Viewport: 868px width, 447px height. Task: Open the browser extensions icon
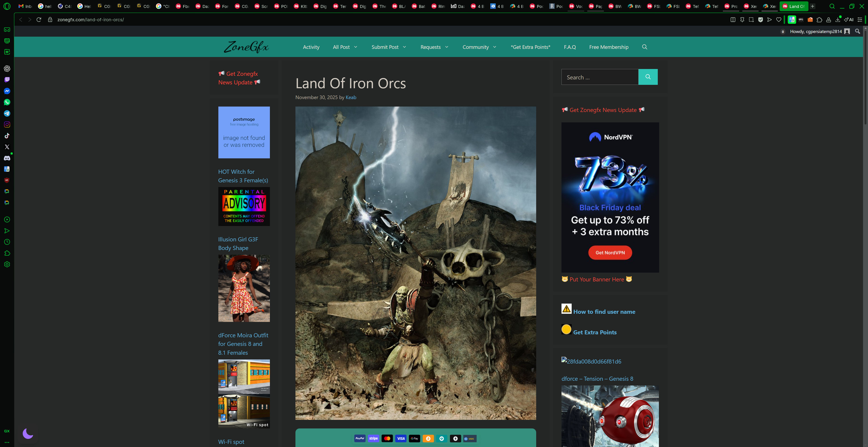(819, 19)
